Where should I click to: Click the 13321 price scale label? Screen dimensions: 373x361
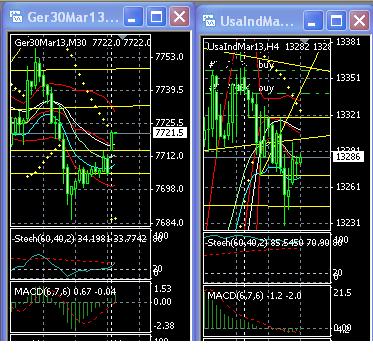click(x=348, y=115)
